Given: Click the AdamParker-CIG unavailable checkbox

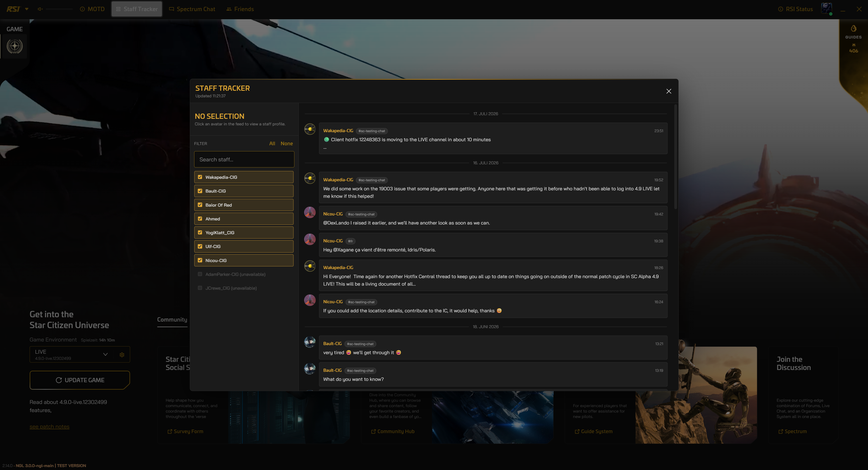Looking at the screenshot, I should [200, 274].
